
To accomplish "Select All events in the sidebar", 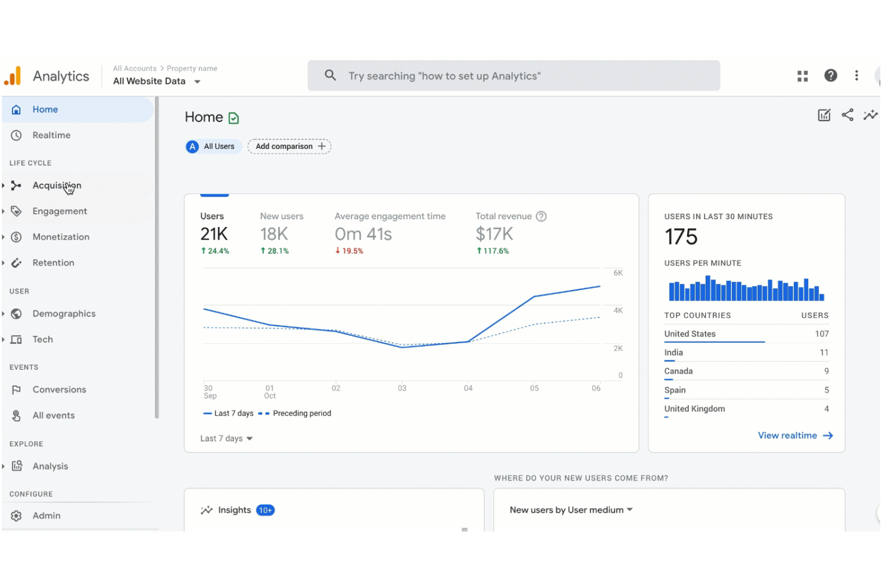I will coord(77,416).
